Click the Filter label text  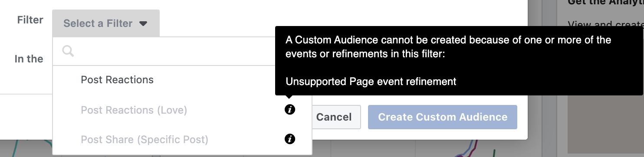pos(30,20)
